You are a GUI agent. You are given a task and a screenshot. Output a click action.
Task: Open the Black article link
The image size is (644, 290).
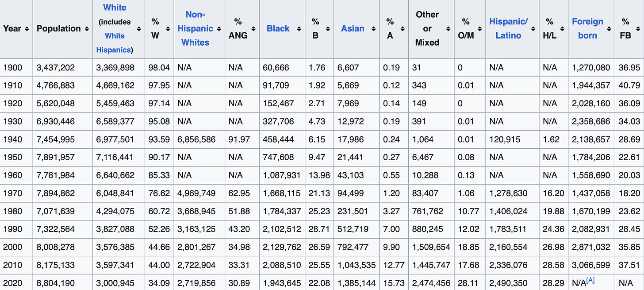278,28
